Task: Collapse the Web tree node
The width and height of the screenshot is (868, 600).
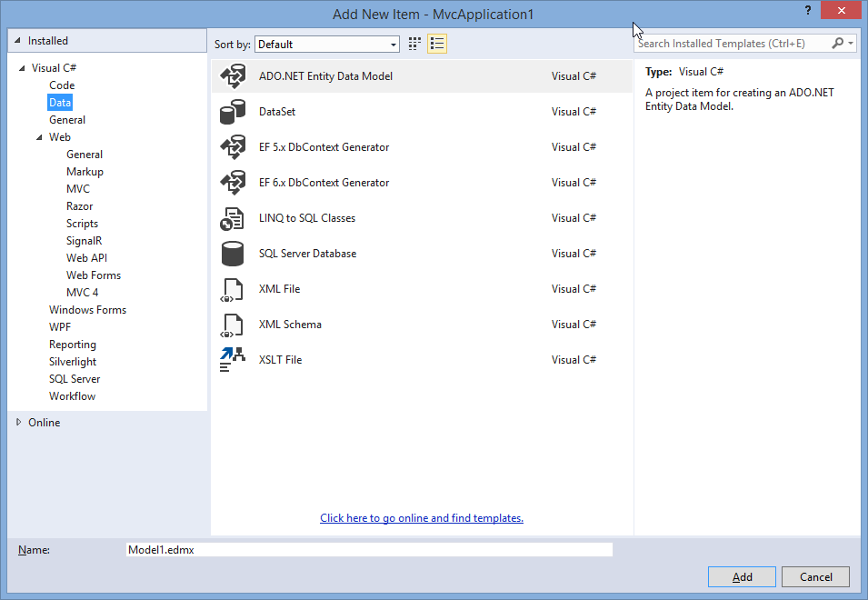Action: click(39, 137)
